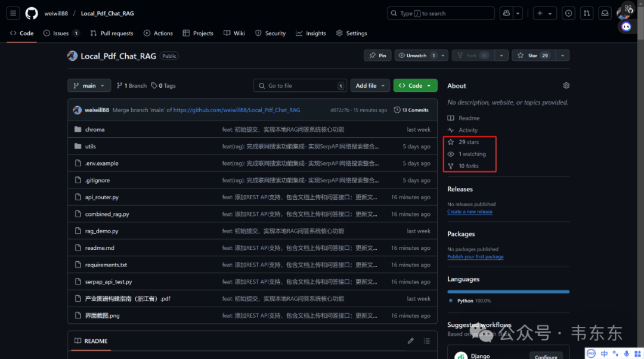The width and height of the screenshot is (644, 359).
Task: Switch to the Issues tab
Action: pyautogui.click(x=61, y=33)
